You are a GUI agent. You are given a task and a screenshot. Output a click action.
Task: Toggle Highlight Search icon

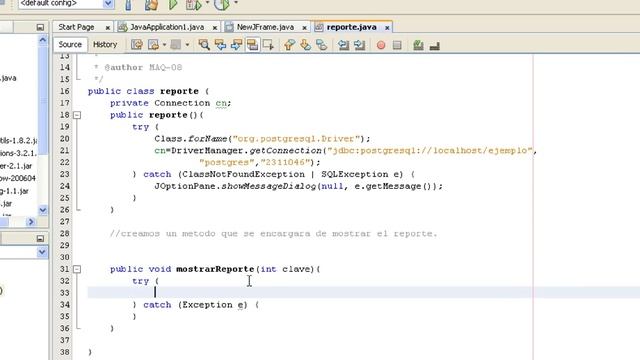coord(253,45)
